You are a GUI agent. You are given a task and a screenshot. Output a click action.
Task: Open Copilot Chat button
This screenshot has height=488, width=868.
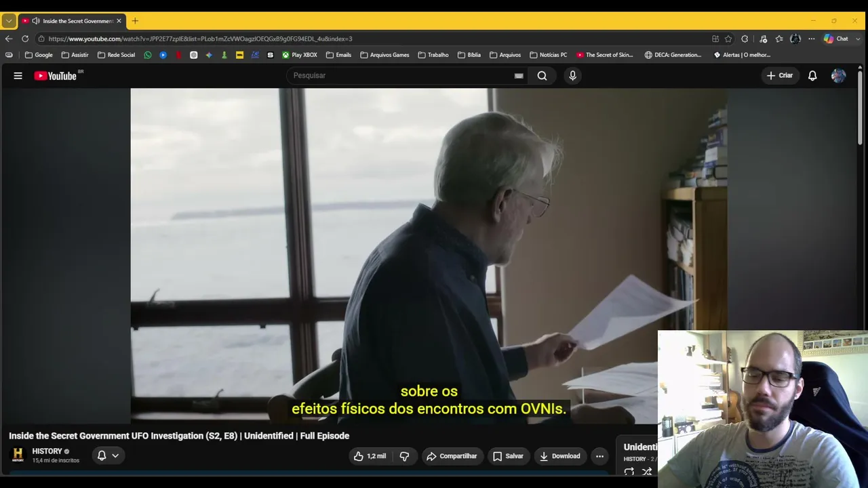(x=836, y=39)
